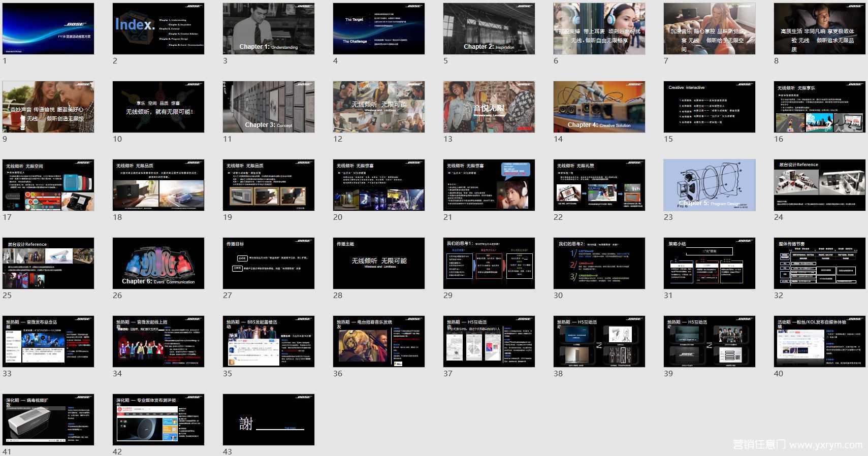Select slide 28 传播主题
The width and height of the screenshot is (868, 456).
tap(379, 263)
